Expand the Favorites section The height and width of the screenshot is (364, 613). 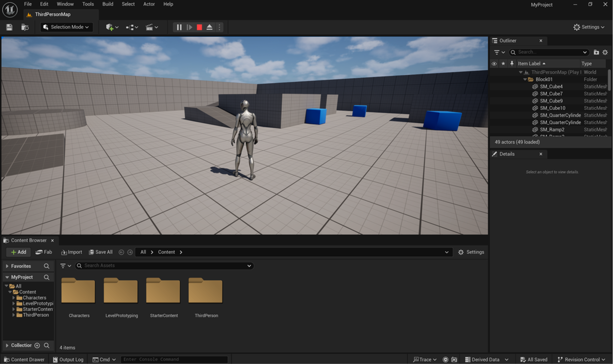(7, 266)
